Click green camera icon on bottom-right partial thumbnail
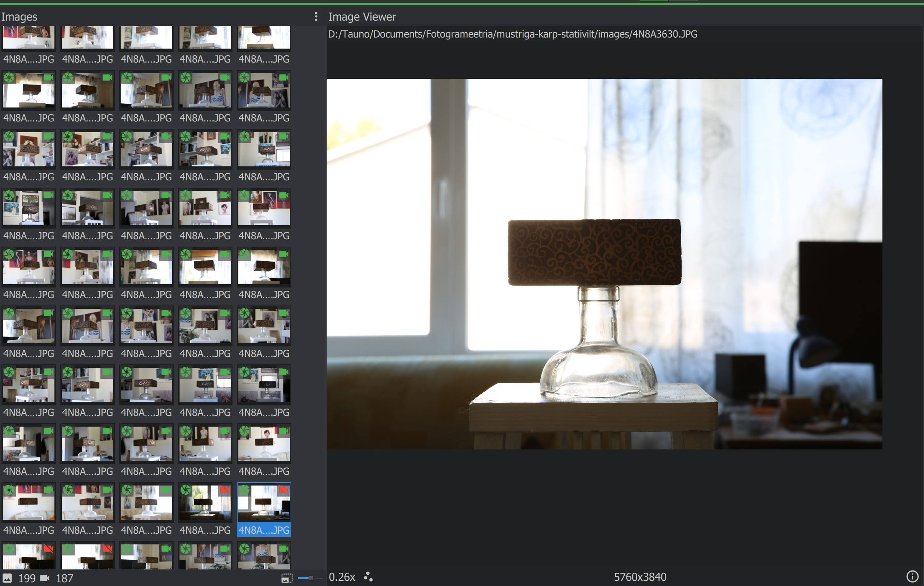Image resolution: width=924 pixels, height=586 pixels. [284, 549]
